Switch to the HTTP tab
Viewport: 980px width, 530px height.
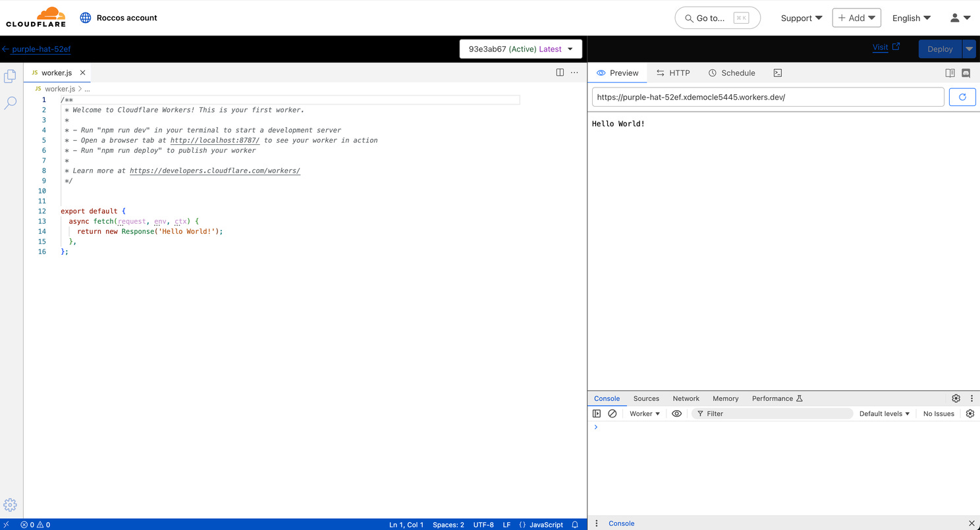(x=673, y=73)
